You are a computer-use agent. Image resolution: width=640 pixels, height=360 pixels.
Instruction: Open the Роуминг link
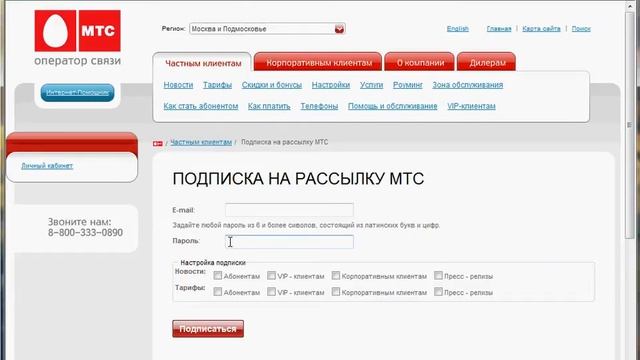click(407, 85)
